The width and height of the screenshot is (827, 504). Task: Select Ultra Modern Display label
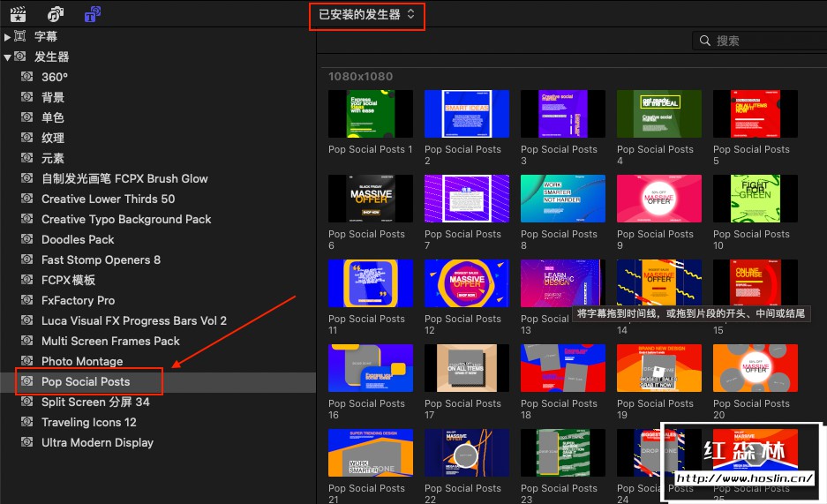98,442
